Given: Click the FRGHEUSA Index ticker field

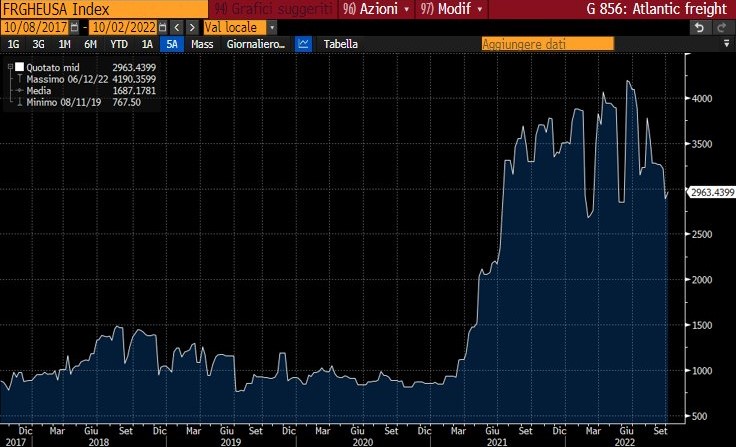Looking at the screenshot, I should [x=104, y=9].
